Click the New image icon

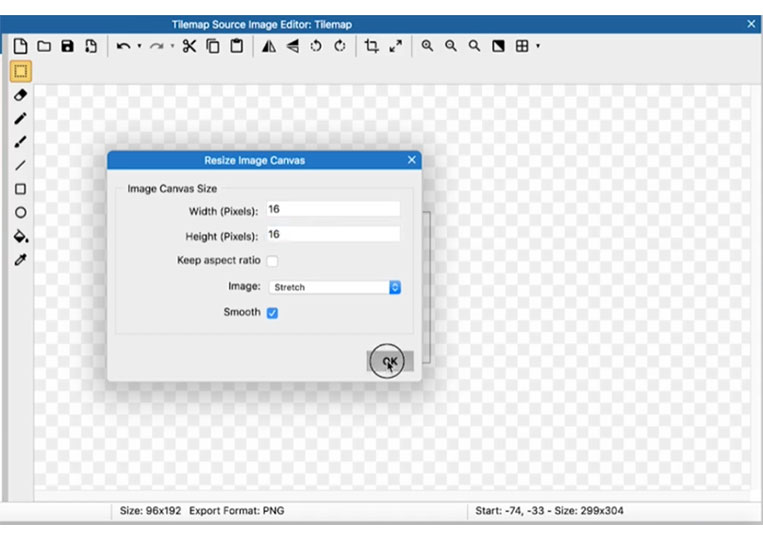[x=20, y=46]
